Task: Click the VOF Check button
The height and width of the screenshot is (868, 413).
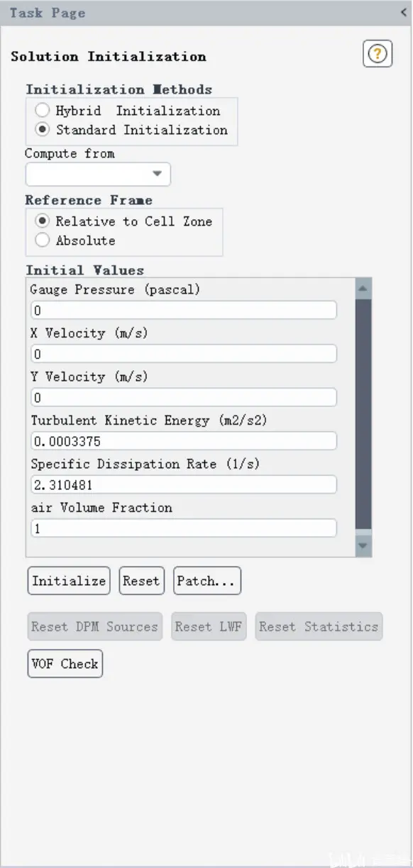Action: (65, 664)
